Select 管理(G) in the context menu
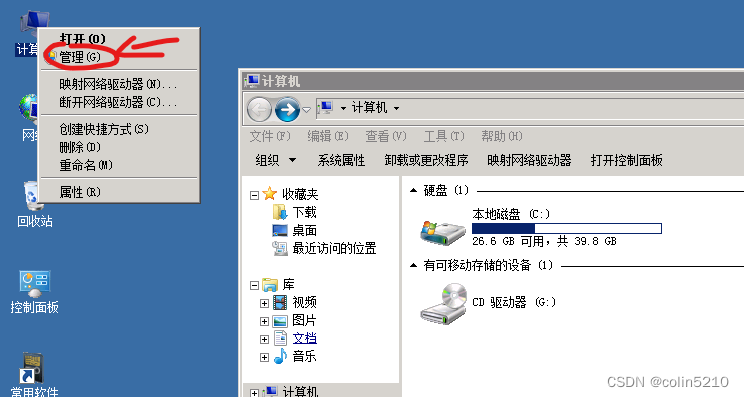 coord(119,57)
